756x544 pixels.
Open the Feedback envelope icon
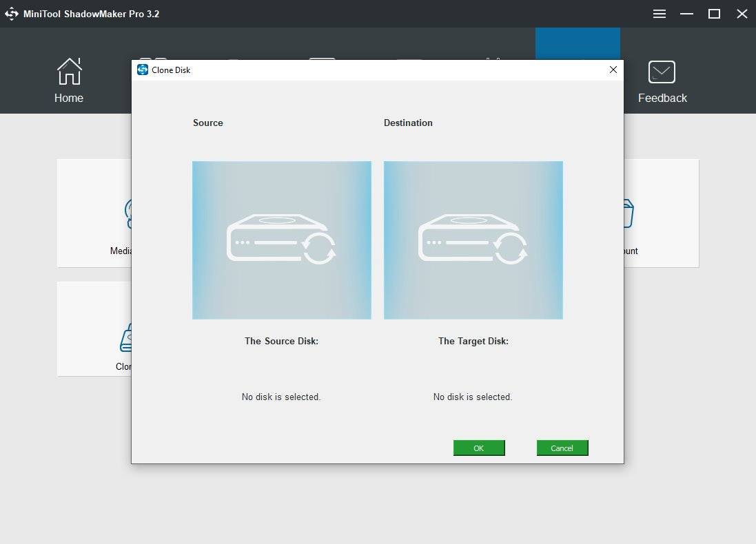pyautogui.click(x=662, y=72)
